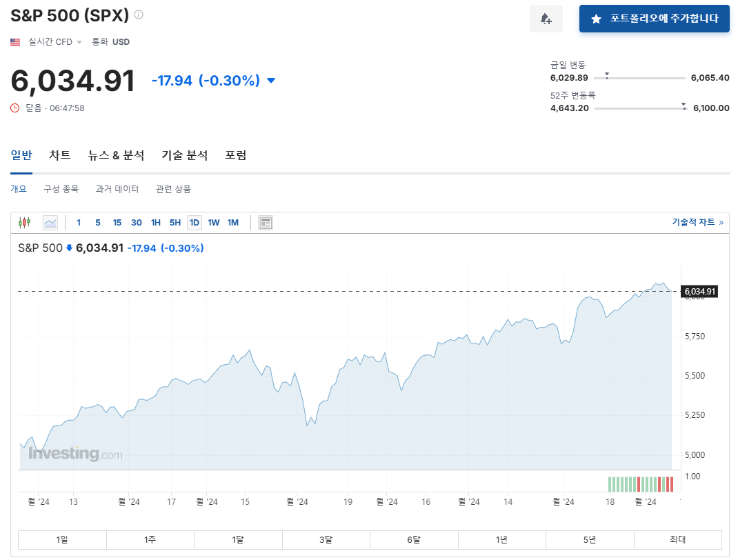The image size is (738, 560).
Task: Click the 금일 변동 range slider marker
Action: pos(607,75)
